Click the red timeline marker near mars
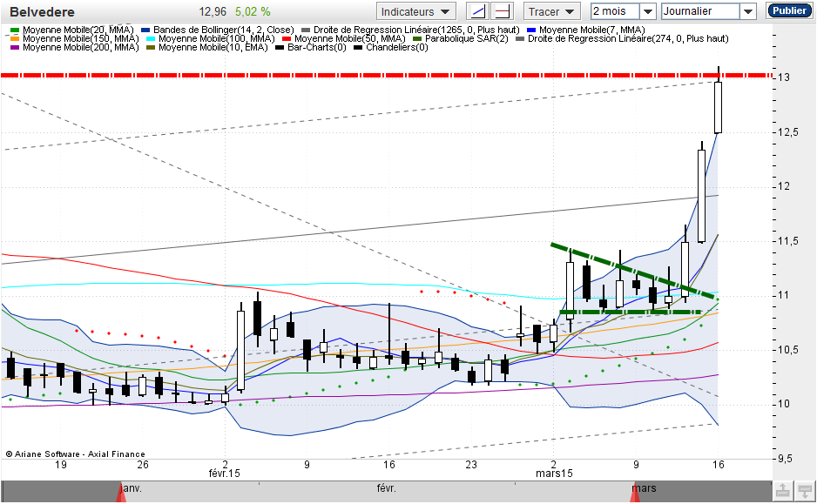817x504 pixels. 635,494
